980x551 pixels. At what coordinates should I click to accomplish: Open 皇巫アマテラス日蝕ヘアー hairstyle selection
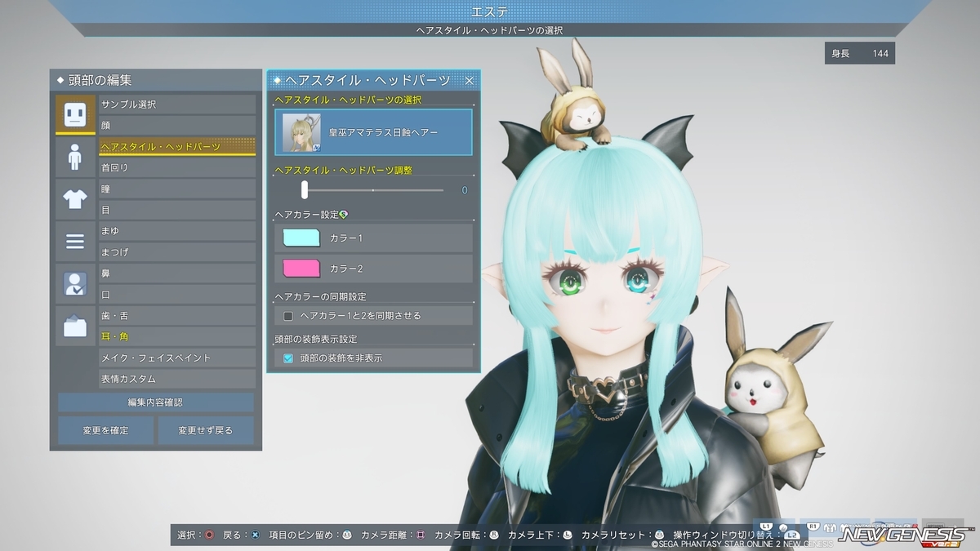373,132
